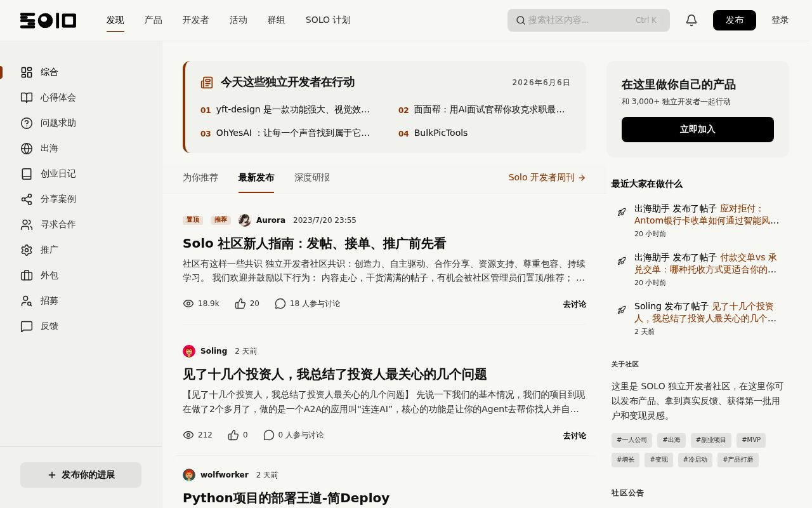Click the 招募 user-search icon
Viewport: 812px width, 508px height.
coord(27,301)
